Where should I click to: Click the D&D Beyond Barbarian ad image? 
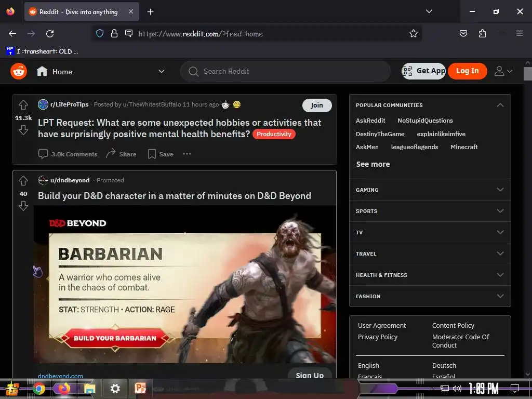[185, 284]
